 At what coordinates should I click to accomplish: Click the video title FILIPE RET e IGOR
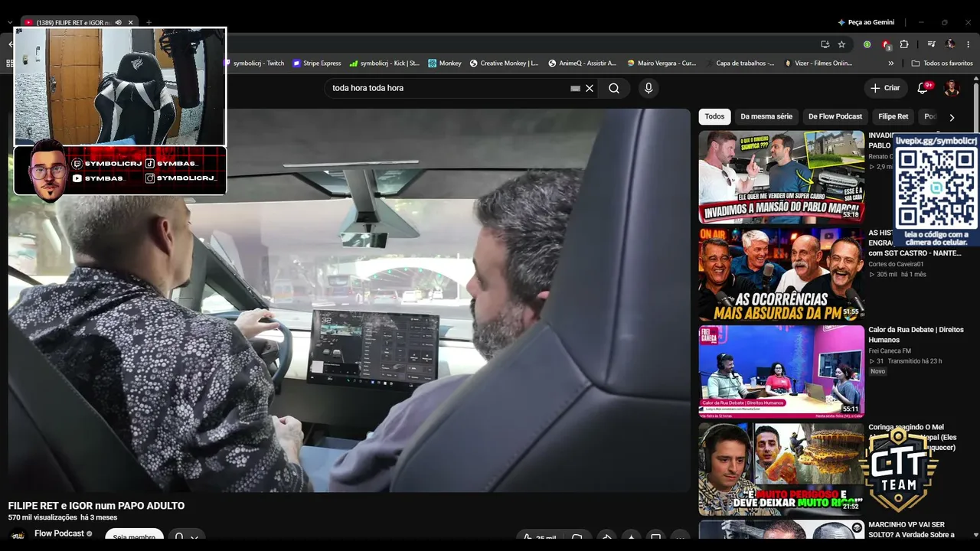point(96,506)
